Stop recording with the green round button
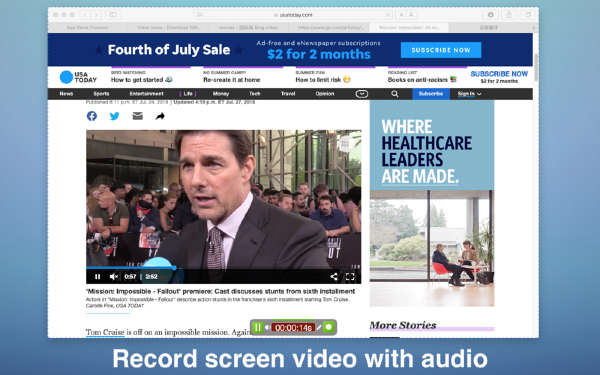600x375 pixels. 329,327
